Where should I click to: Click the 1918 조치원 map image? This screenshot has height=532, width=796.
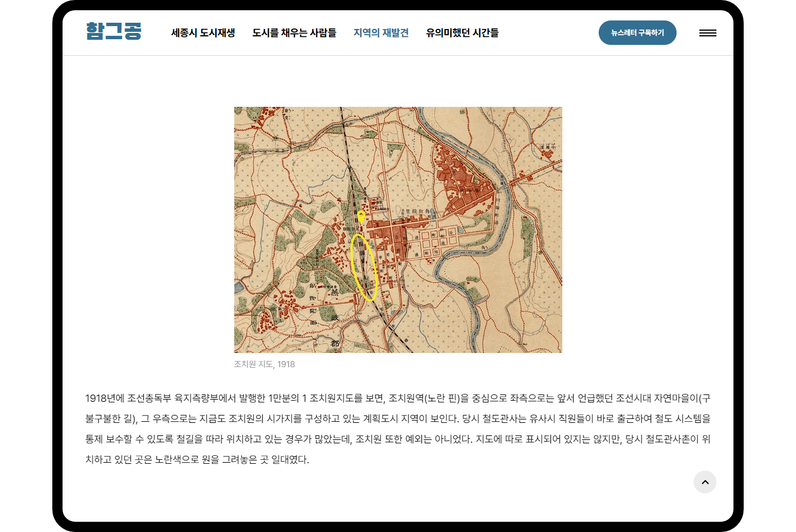tap(398, 230)
